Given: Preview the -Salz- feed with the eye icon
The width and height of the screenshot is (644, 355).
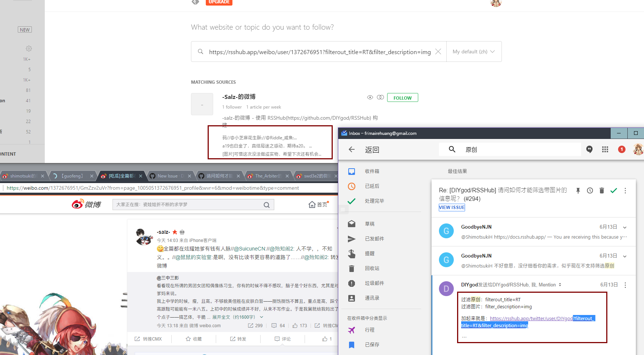Looking at the screenshot, I should coord(370,97).
